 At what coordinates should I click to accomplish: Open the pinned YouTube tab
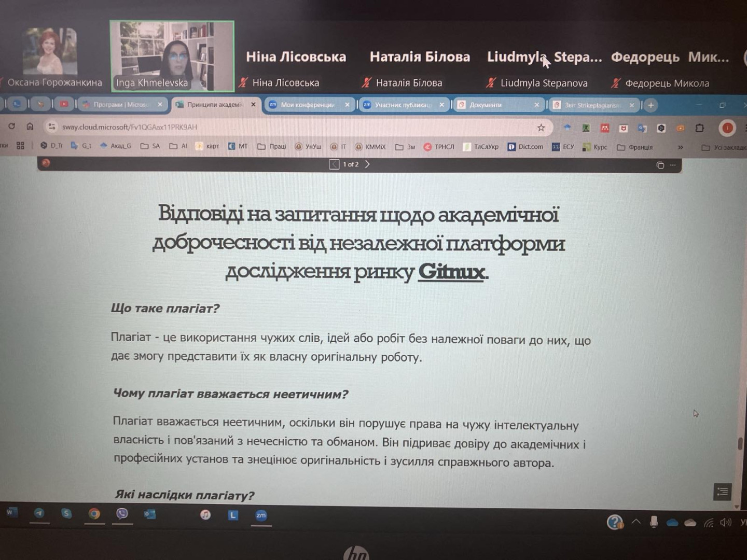coord(63,104)
